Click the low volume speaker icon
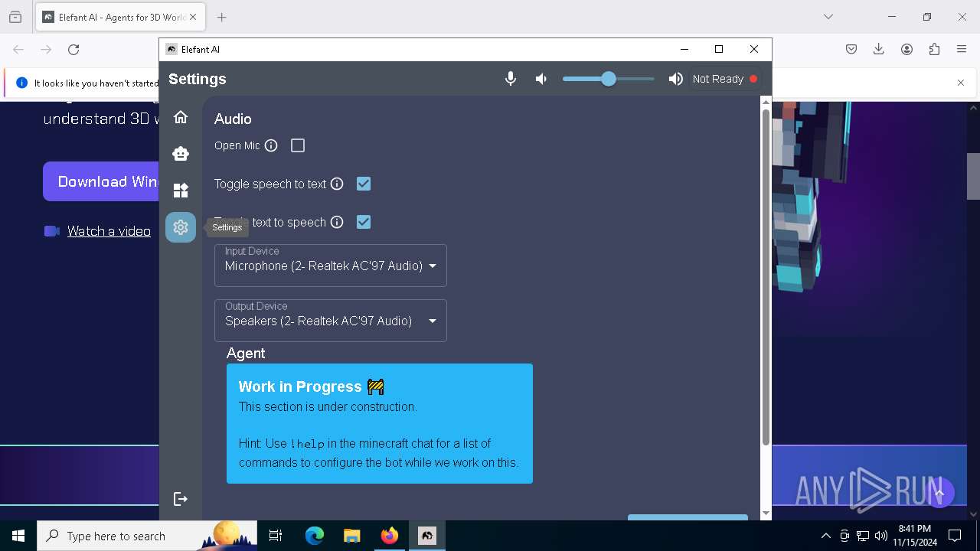Image resolution: width=980 pixels, height=551 pixels. click(541, 79)
